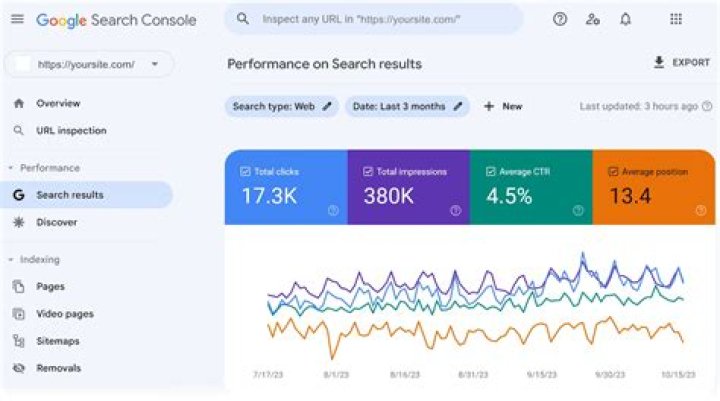The height and width of the screenshot is (401, 720).
Task: Open the users and permissions icon
Action: click(593, 19)
